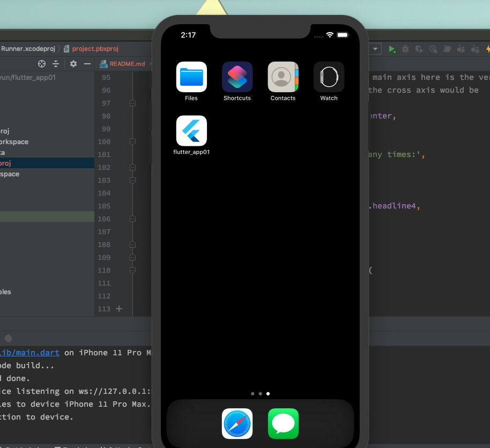Screen dimensions: 490x448
Task: Hide the project panel with the minus icon
Action: click(x=87, y=64)
